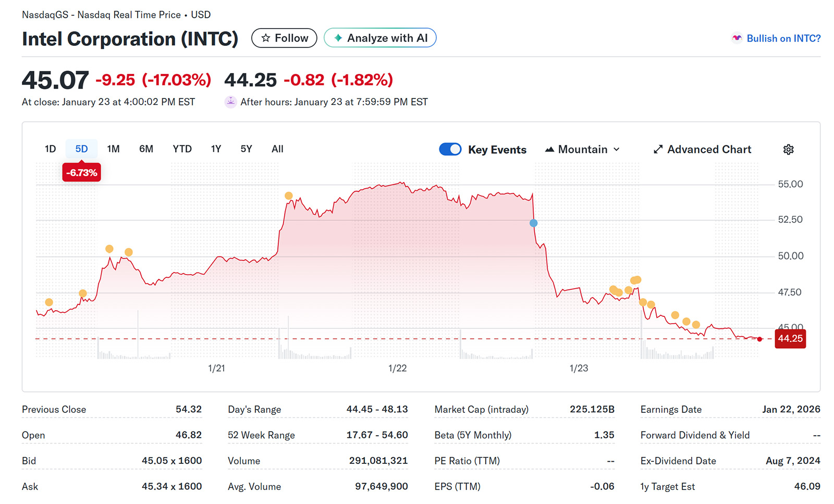Switch to the 1M time range

(113, 149)
